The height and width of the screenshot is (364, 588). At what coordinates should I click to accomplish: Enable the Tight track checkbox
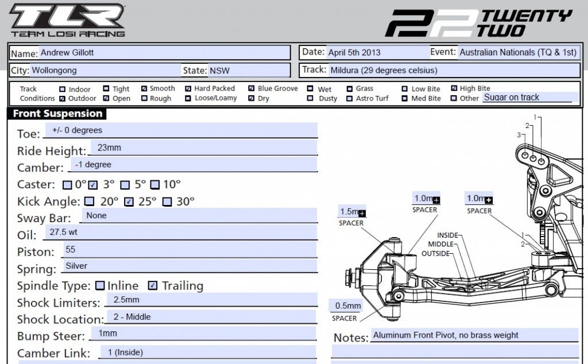106,88
